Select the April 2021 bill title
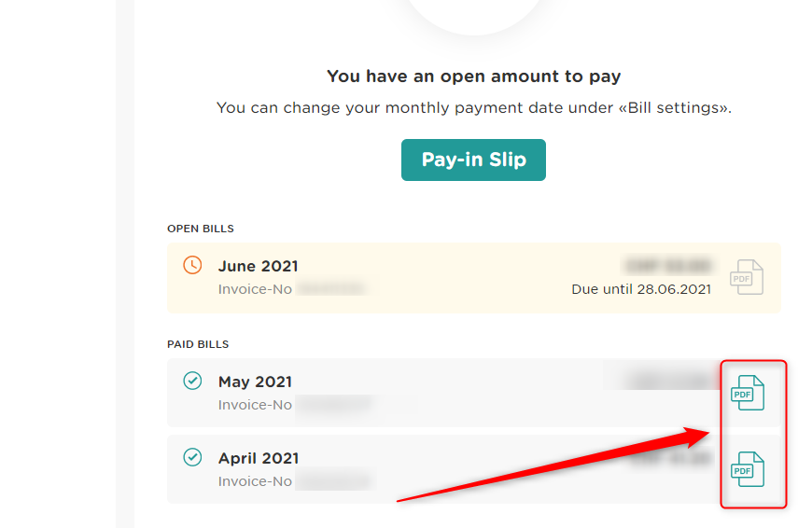The height and width of the screenshot is (528, 812). 258,458
